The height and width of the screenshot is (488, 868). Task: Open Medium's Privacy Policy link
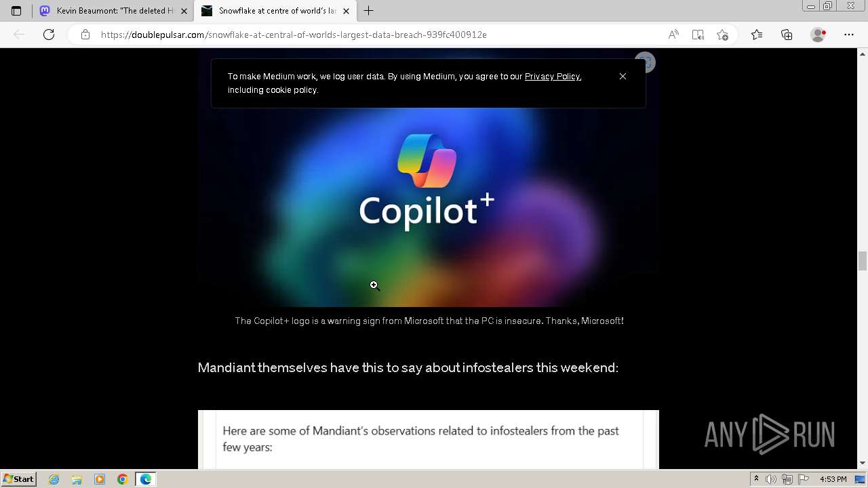tap(552, 77)
